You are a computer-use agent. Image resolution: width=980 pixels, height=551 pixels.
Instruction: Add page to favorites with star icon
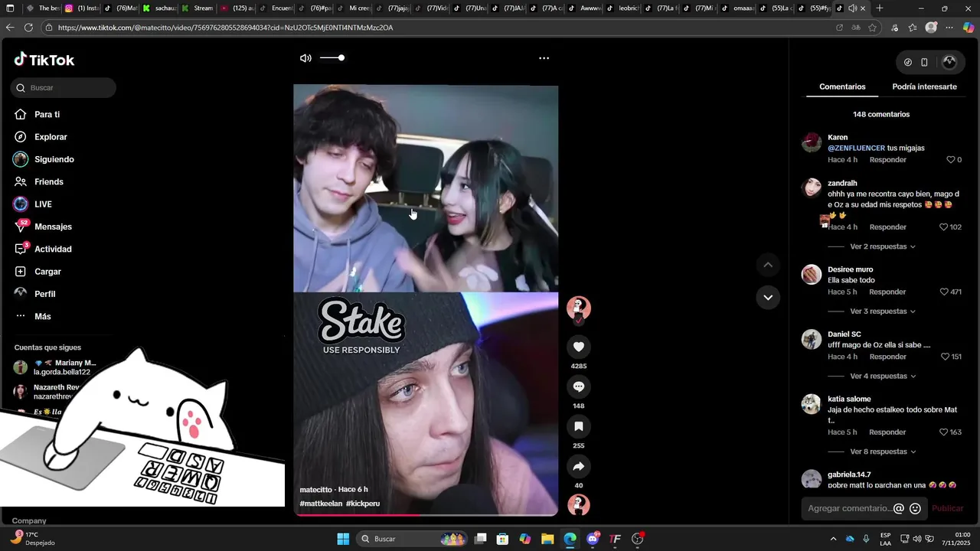tap(872, 28)
